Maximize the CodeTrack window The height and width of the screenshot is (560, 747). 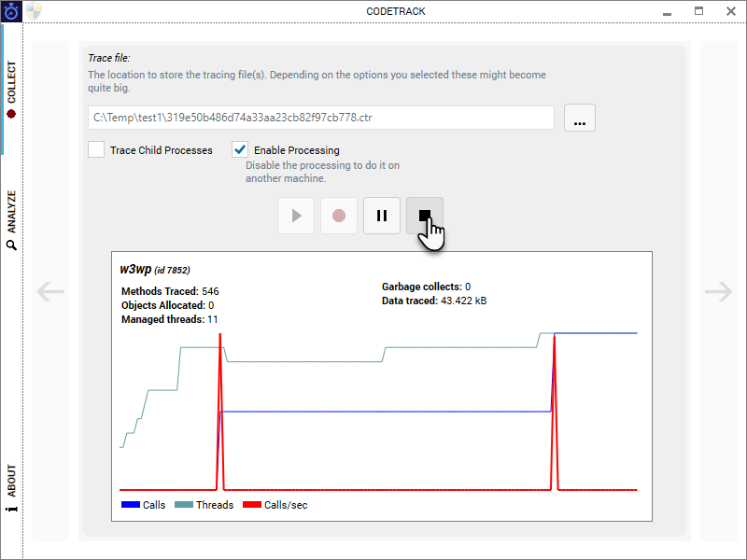coord(698,11)
